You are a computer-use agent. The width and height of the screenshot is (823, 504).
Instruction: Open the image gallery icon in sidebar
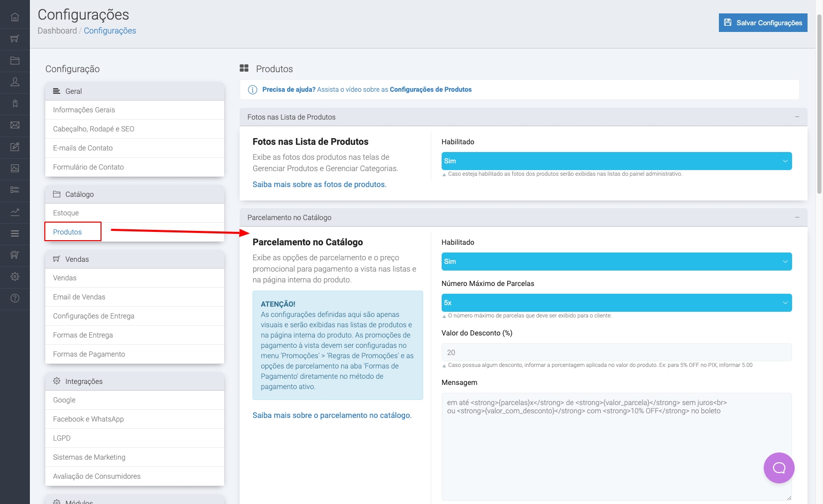click(x=15, y=169)
